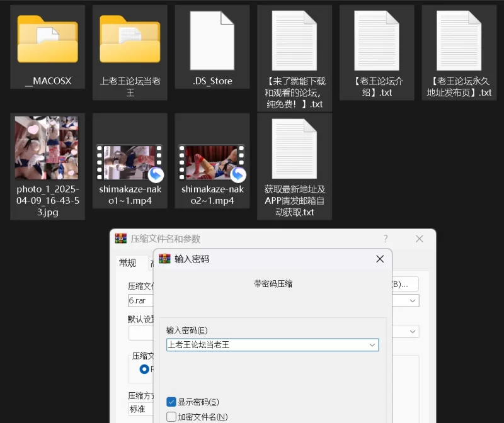This screenshot has height=423, width=504.
Task: Expand the password history dropdown arrow
Action: (372, 345)
